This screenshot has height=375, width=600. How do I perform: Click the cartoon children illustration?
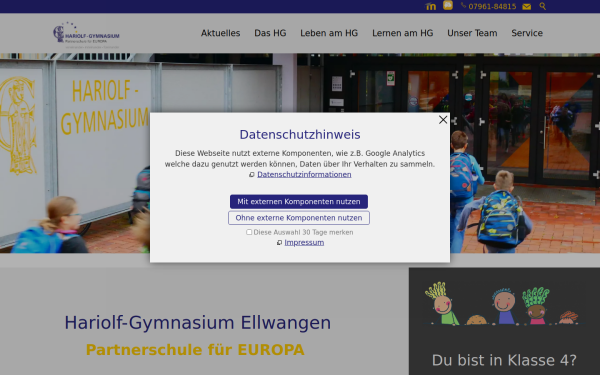[x=503, y=304]
